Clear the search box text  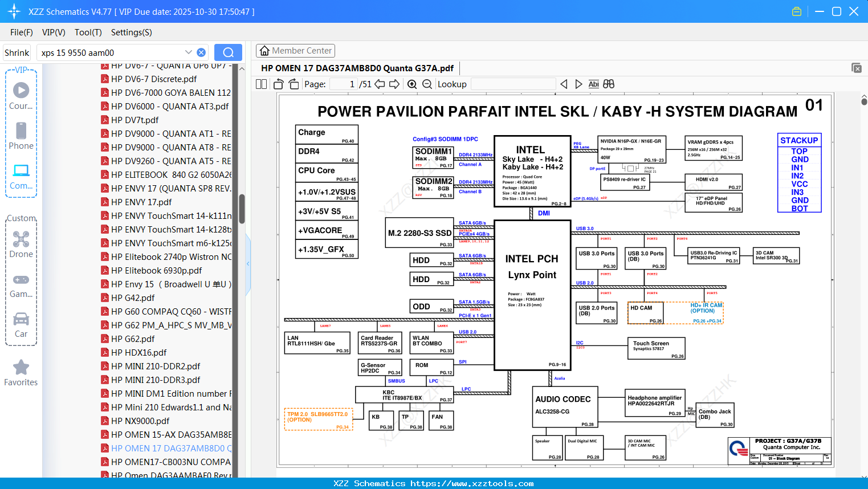point(201,52)
